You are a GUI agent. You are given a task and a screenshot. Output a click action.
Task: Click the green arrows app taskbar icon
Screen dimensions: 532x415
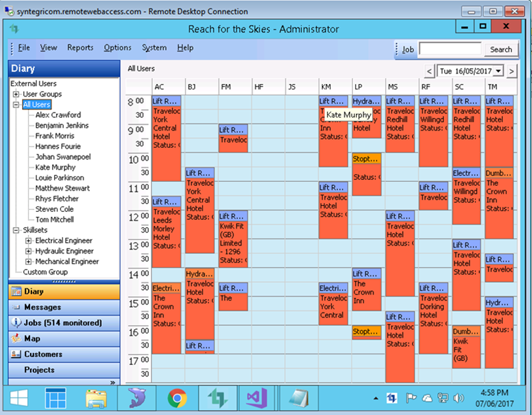click(217, 398)
